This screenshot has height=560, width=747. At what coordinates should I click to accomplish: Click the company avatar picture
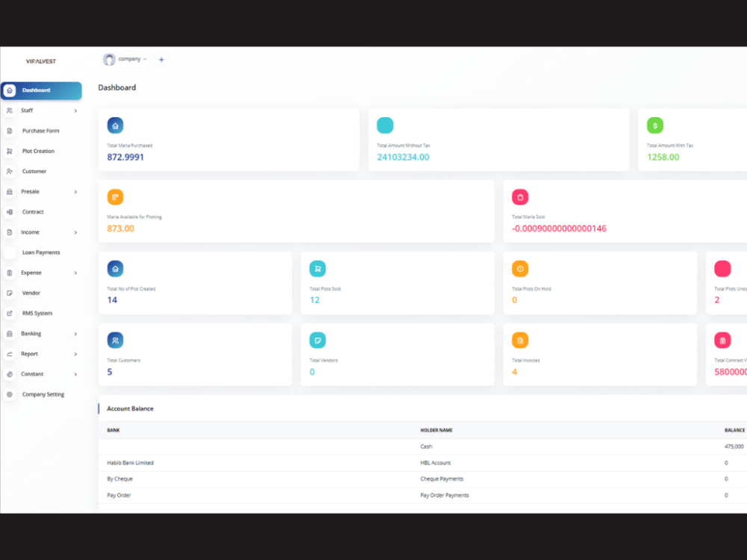click(109, 60)
